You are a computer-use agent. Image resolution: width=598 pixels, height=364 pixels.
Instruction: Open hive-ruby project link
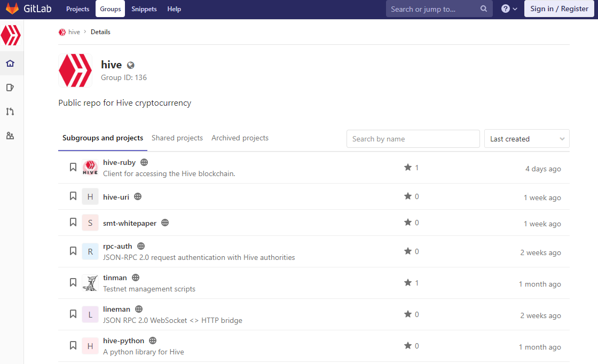click(x=120, y=162)
